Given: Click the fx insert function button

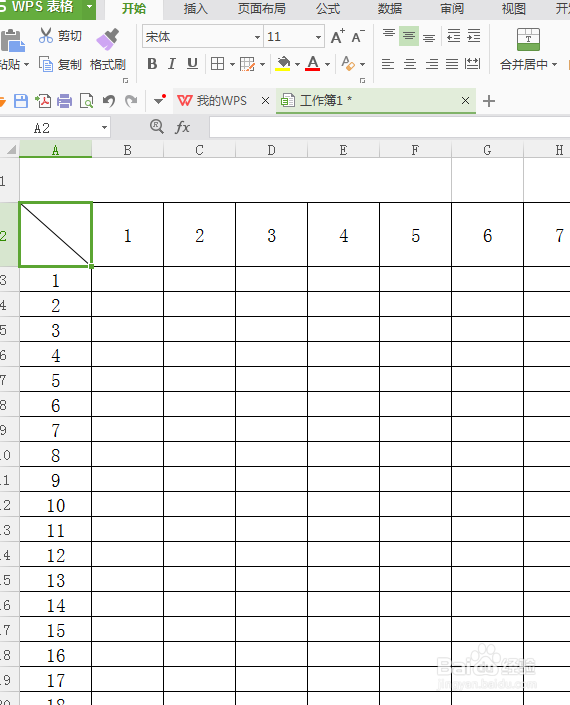Looking at the screenshot, I should (182, 127).
